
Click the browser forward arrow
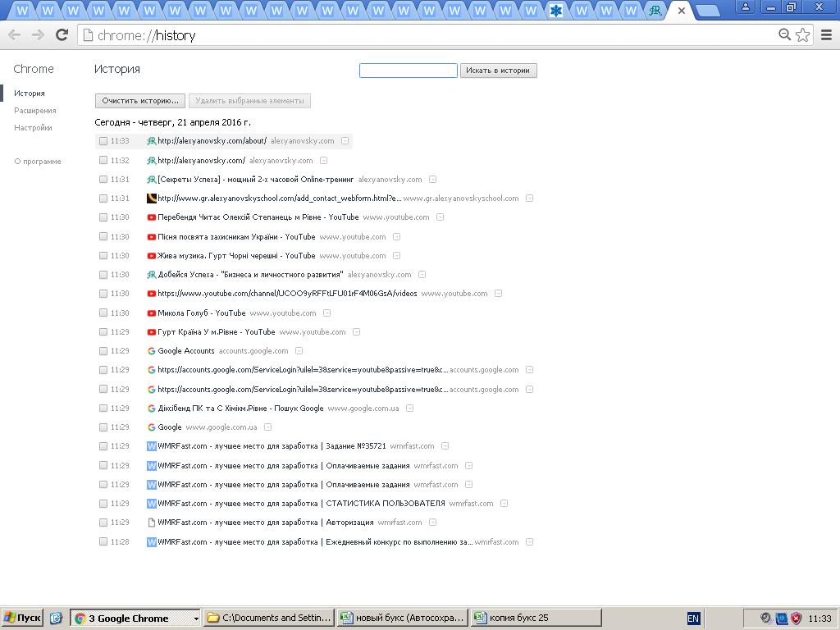tap(38, 35)
